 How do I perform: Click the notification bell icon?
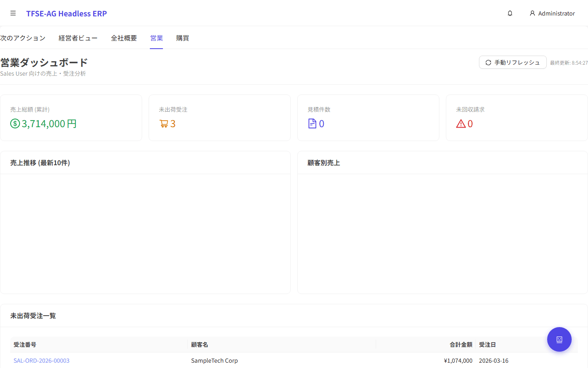click(x=510, y=13)
